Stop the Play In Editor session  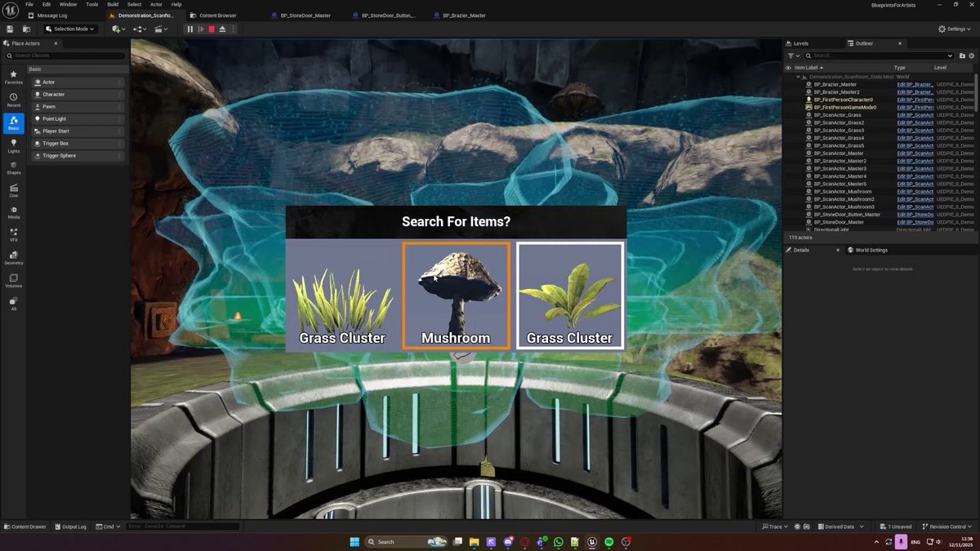[212, 29]
